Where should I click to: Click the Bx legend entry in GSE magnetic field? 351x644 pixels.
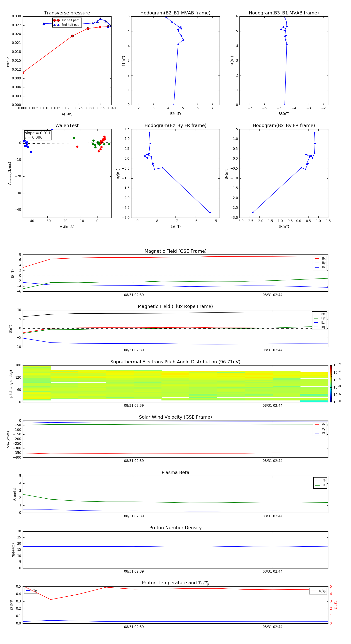[x=320, y=259]
